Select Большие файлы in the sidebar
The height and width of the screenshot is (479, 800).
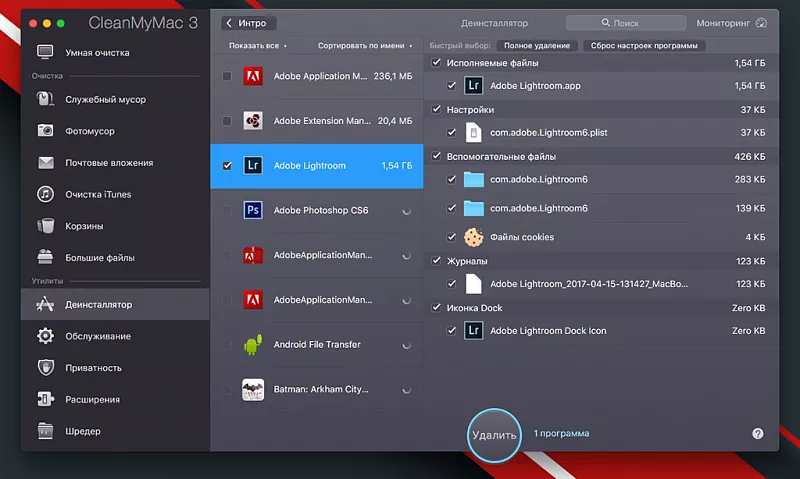click(100, 258)
